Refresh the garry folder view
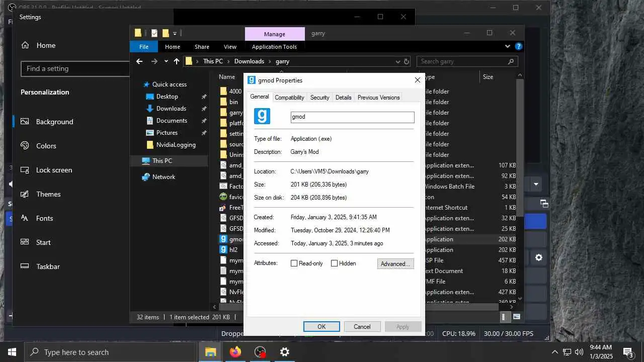Viewport: 644px width, 362px height. pos(407,61)
